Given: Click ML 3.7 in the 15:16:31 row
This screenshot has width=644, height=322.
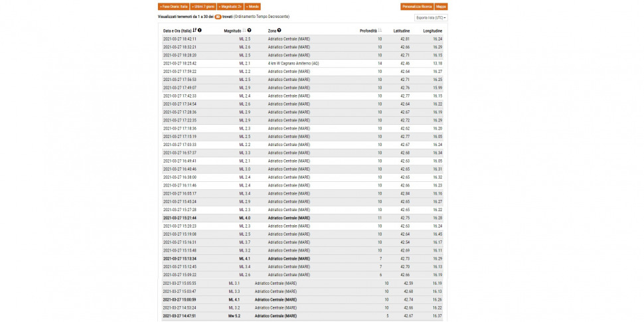Looking at the screenshot, I should pyautogui.click(x=245, y=242).
